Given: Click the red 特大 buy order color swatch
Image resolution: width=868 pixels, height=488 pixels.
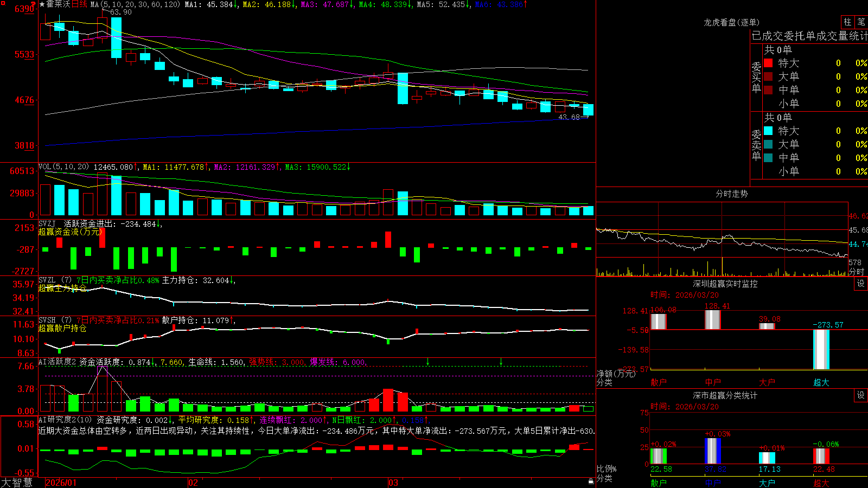Looking at the screenshot, I should coord(768,63).
